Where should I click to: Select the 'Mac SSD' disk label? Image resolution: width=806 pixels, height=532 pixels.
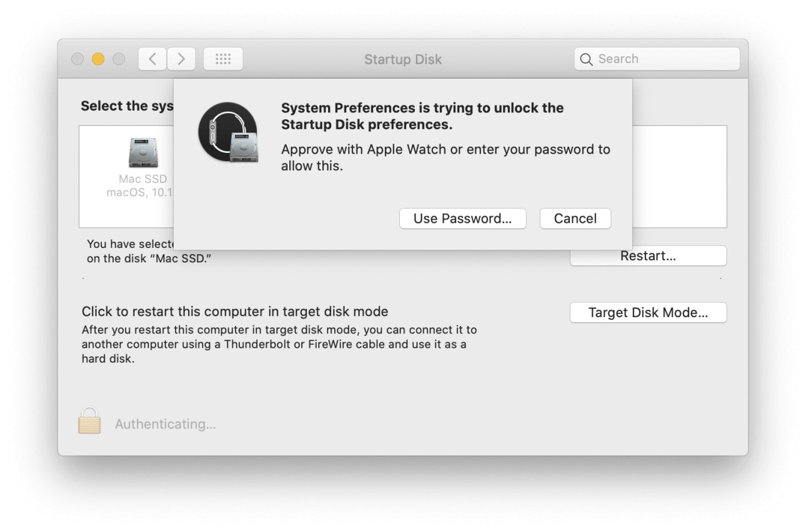coord(143,179)
